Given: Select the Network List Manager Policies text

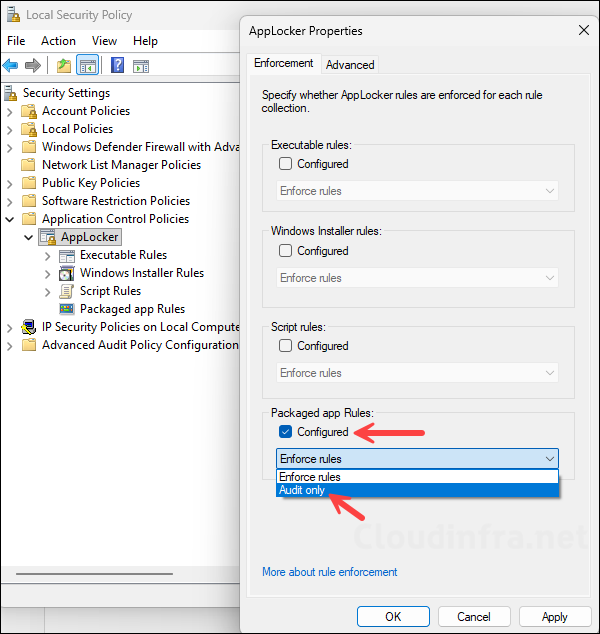Looking at the screenshot, I should [x=121, y=165].
